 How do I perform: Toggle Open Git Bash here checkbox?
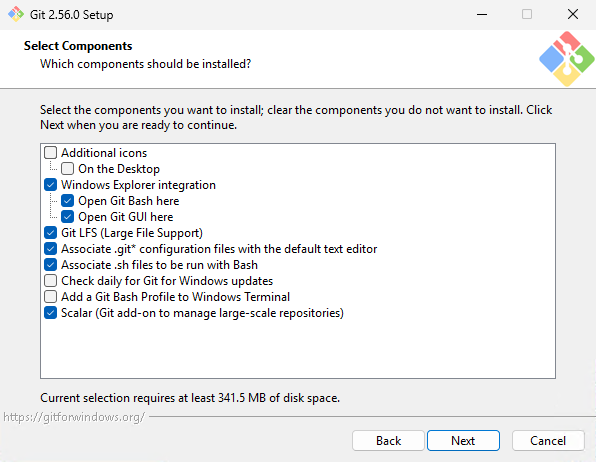[x=68, y=200]
